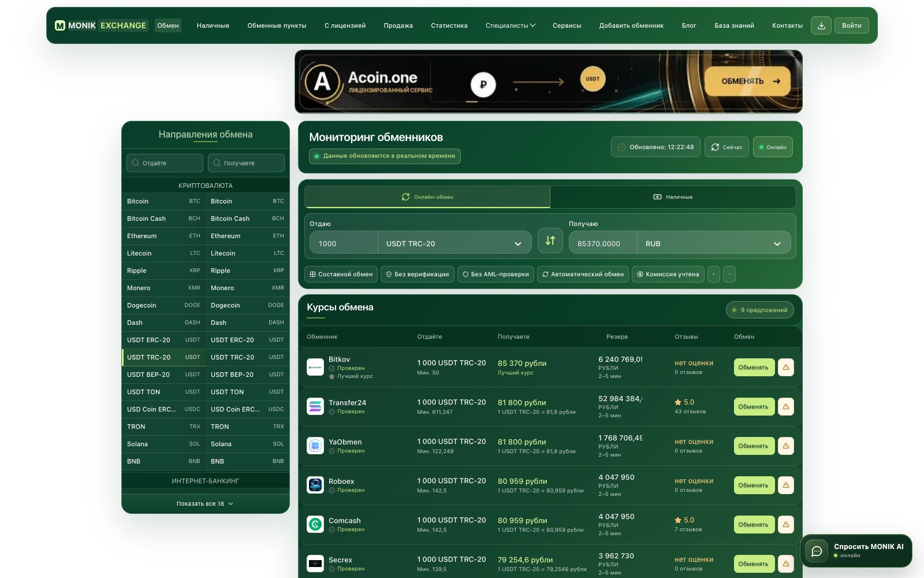Select Ethereum in the give column

164,236
